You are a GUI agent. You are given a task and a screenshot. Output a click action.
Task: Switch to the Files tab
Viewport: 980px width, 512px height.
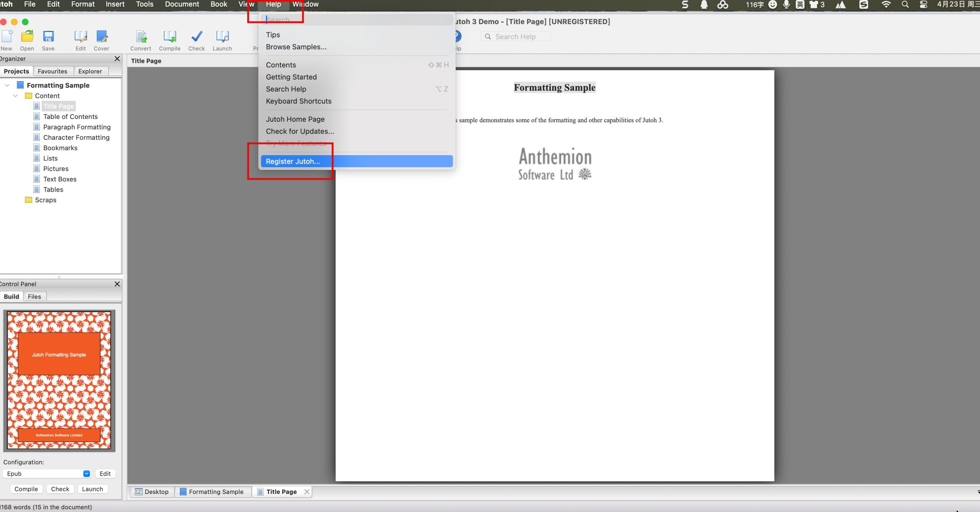pyautogui.click(x=34, y=297)
